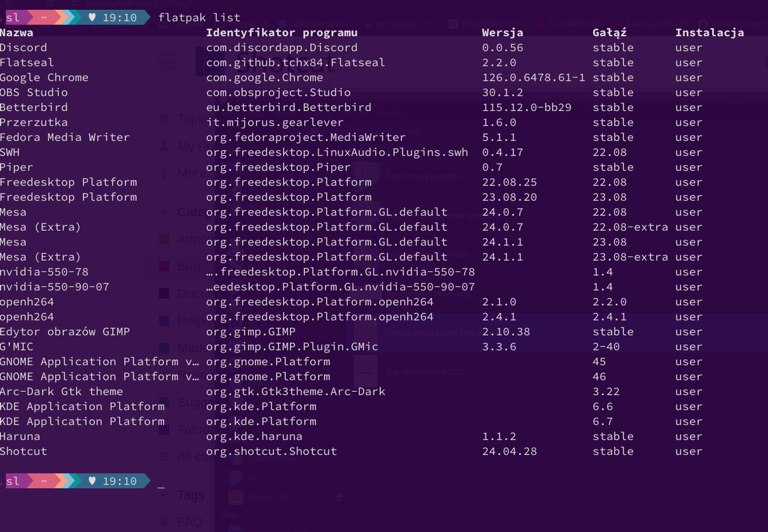
Task: Select the "SWH" name entry
Action: point(10,152)
